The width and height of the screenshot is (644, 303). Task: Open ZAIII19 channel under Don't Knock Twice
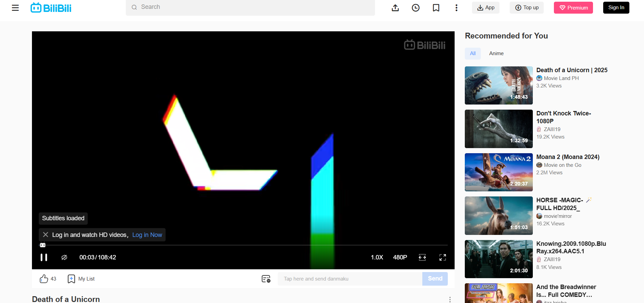pyautogui.click(x=552, y=129)
